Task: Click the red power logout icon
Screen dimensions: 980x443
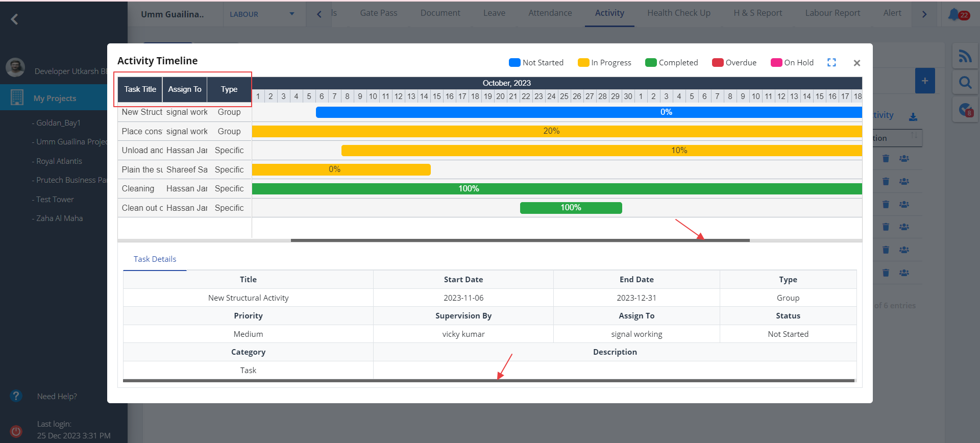Action: [x=16, y=431]
